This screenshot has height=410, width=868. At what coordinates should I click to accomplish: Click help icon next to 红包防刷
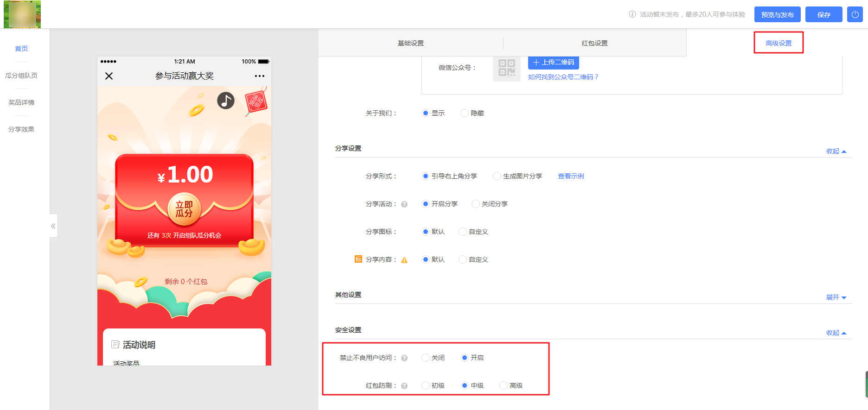(404, 386)
